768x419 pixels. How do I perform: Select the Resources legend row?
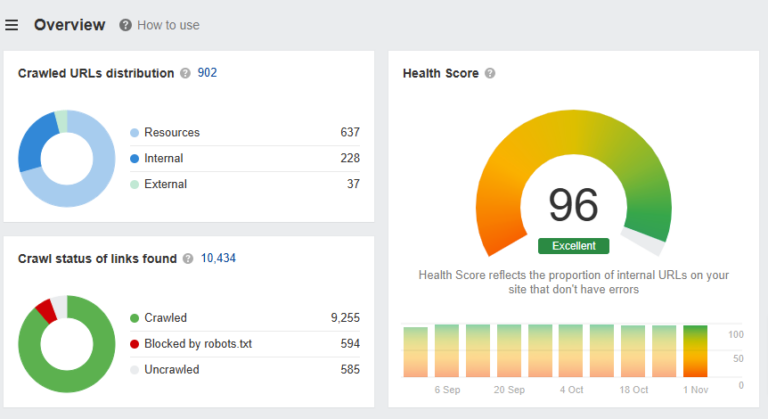pyautogui.click(x=245, y=132)
